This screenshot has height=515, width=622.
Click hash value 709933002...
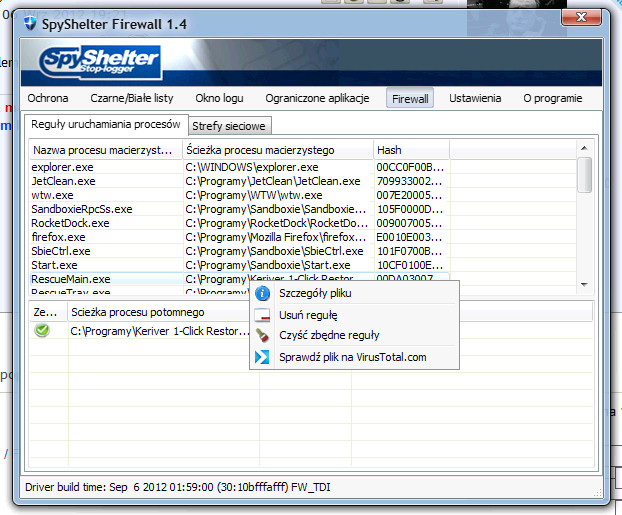[409, 181]
